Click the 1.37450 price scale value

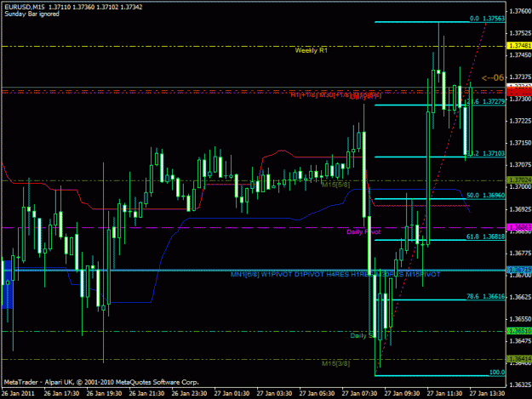coord(520,55)
